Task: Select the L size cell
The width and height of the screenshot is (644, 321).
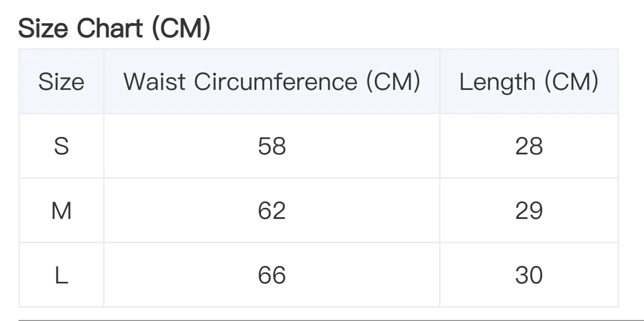Action: point(61,275)
